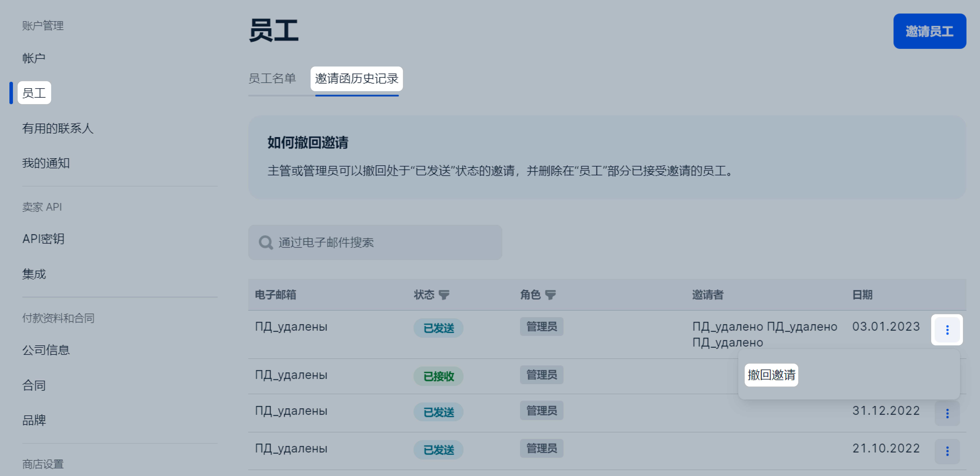Image resolution: width=980 pixels, height=476 pixels.
Task: Click the 如何撤回邀请 heading
Action: pyautogui.click(x=308, y=143)
